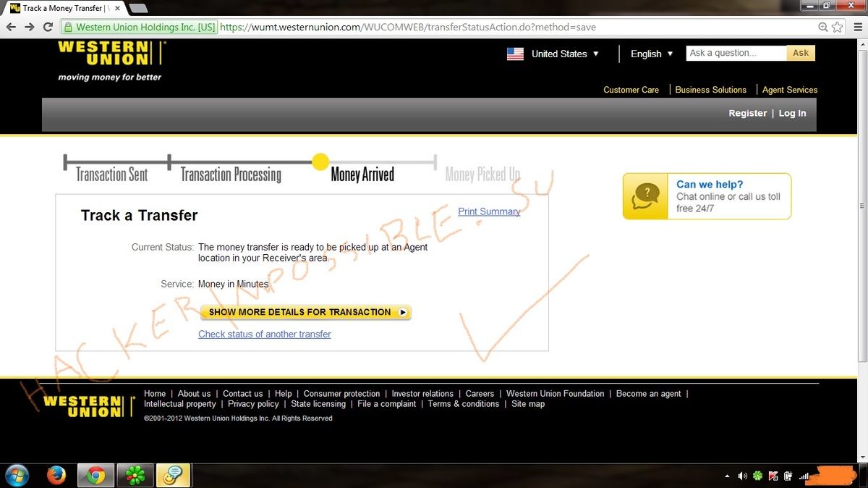Click the Ask a question search field

pyautogui.click(x=736, y=53)
